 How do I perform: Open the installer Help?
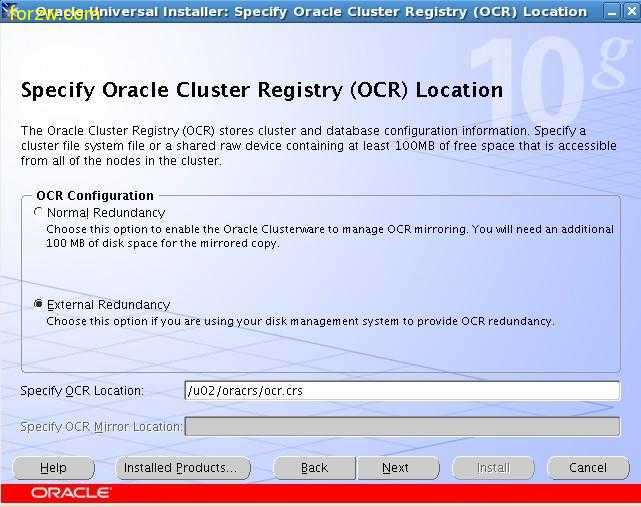53,468
